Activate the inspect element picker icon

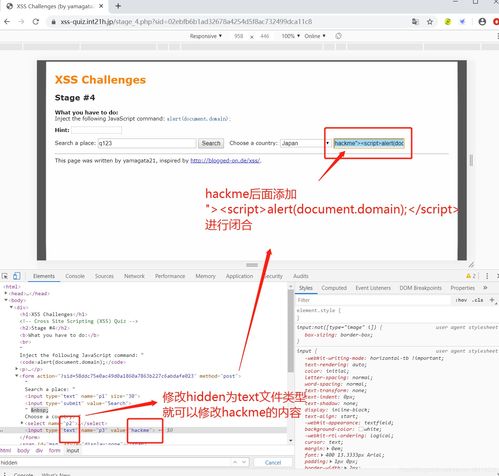click(x=5, y=276)
